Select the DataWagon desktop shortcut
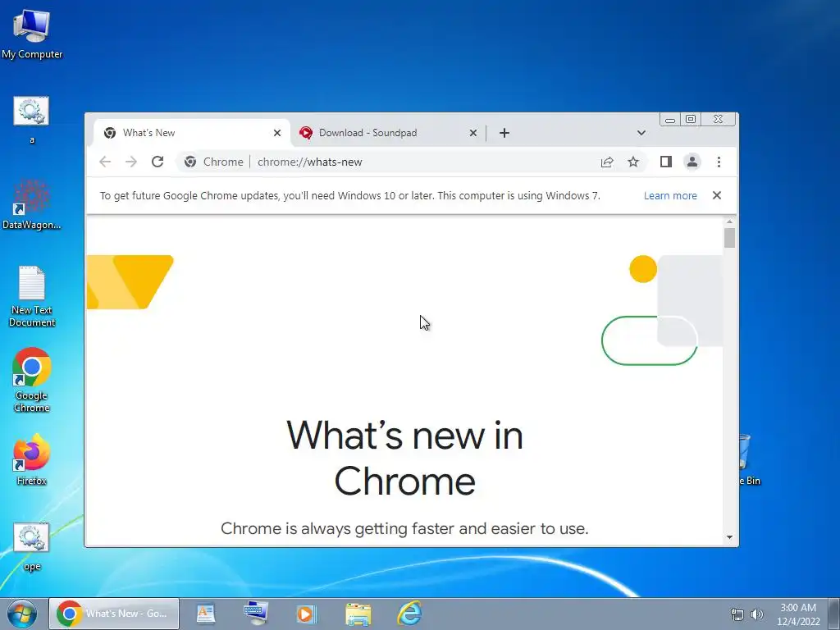 click(x=32, y=204)
